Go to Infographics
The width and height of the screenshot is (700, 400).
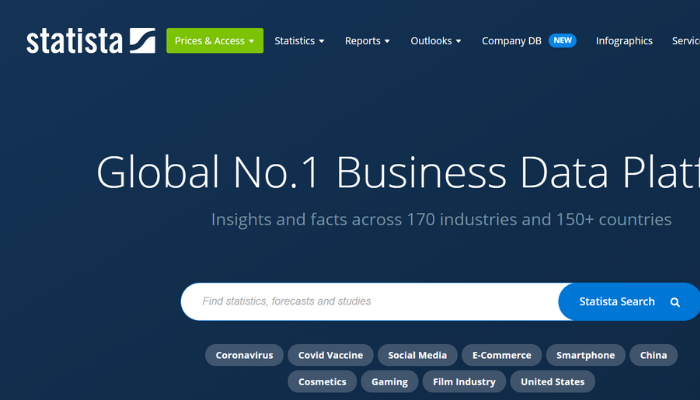pos(624,41)
